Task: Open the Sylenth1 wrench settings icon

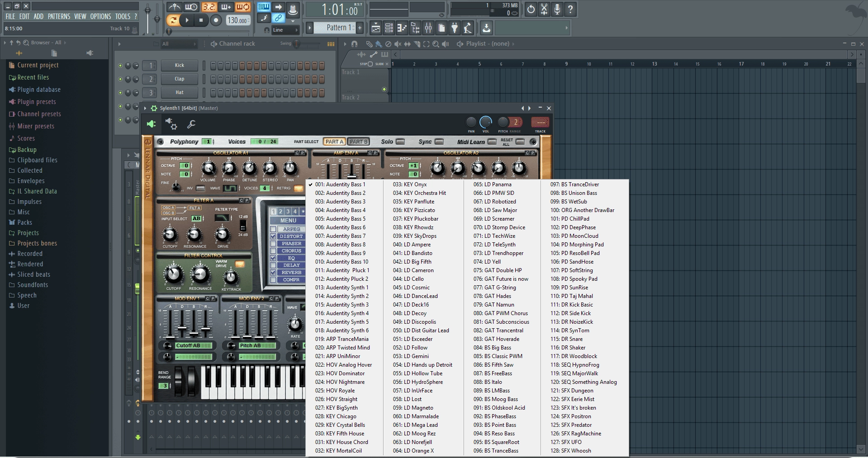Action: click(x=191, y=124)
